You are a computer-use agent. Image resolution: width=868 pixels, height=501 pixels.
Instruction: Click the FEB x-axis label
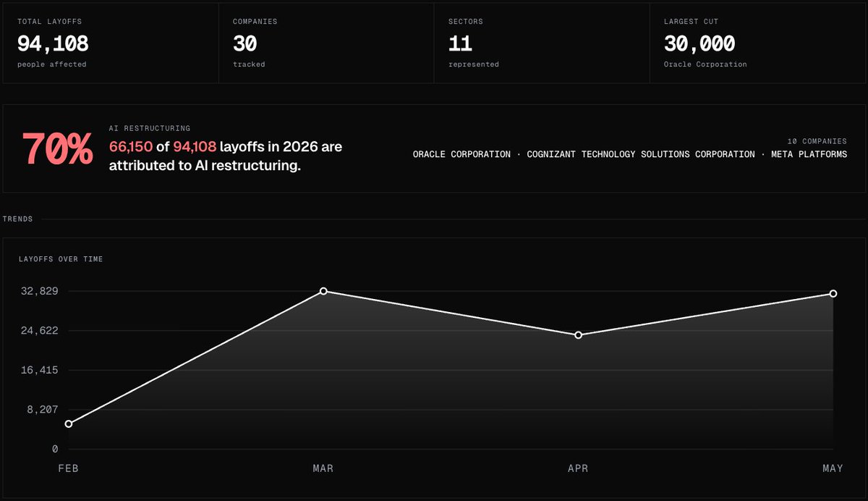68,468
